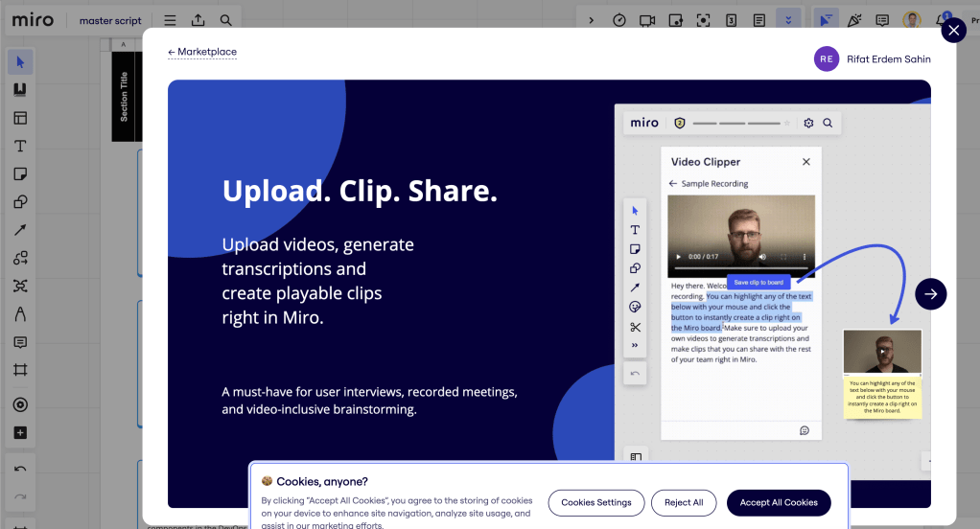Select the Connection line arrow tool
The width and height of the screenshot is (980, 529).
pyautogui.click(x=20, y=230)
